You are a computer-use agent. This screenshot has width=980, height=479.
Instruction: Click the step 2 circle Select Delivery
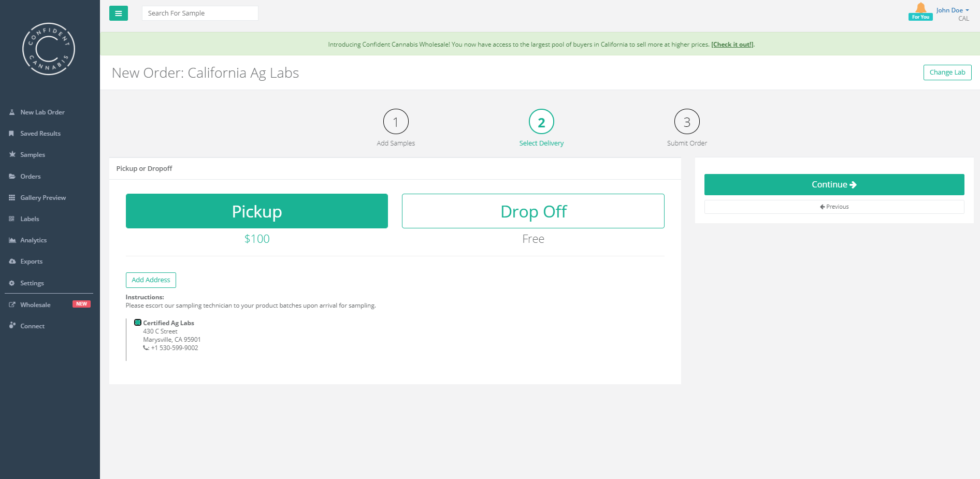(541, 122)
